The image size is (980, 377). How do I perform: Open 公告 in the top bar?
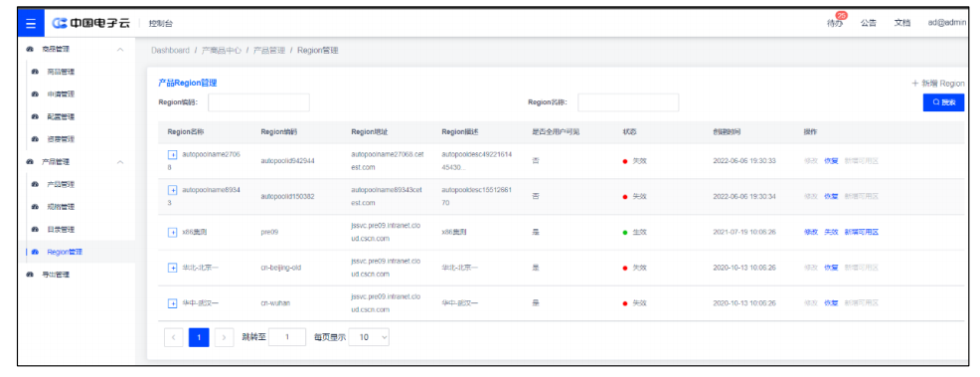(x=868, y=23)
